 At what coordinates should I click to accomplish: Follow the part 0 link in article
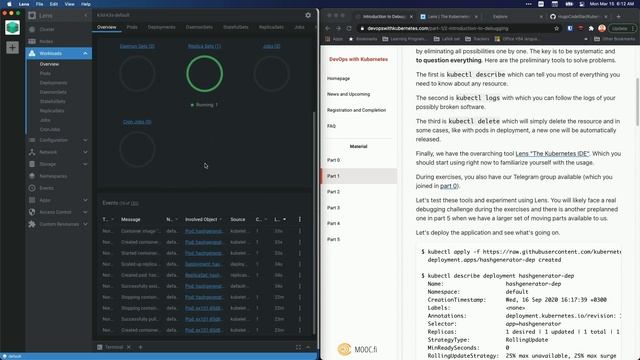pyautogui.click(x=448, y=186)
